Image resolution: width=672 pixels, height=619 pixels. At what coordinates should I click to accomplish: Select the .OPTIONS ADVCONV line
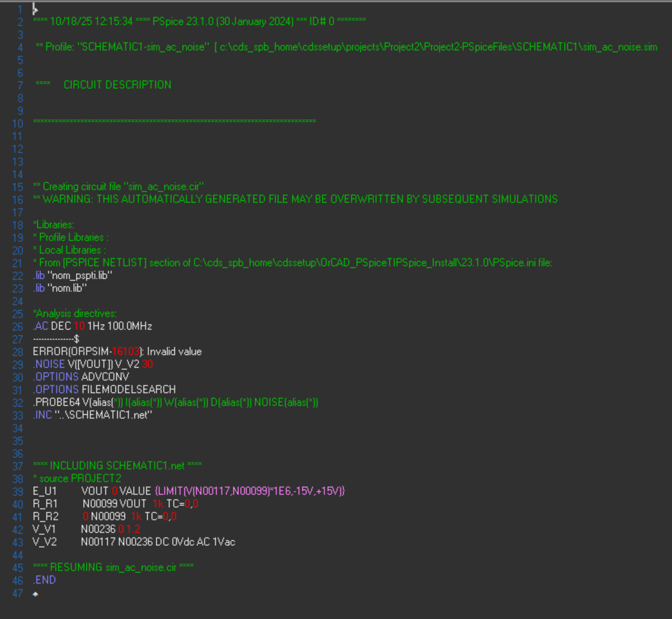pyautogui.click(x=80, y=377)
